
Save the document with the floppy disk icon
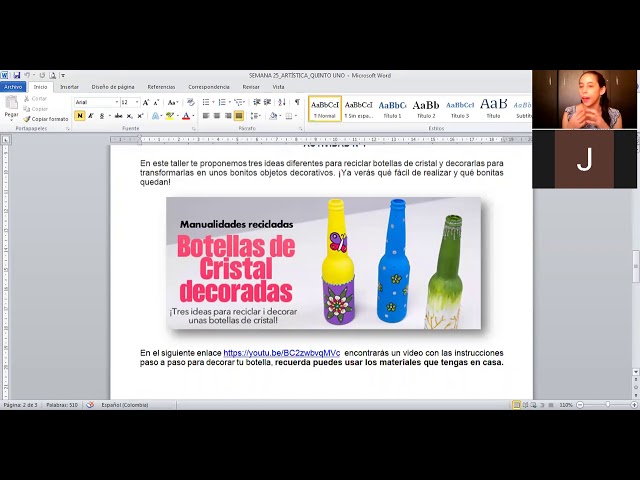coord(17,75)
